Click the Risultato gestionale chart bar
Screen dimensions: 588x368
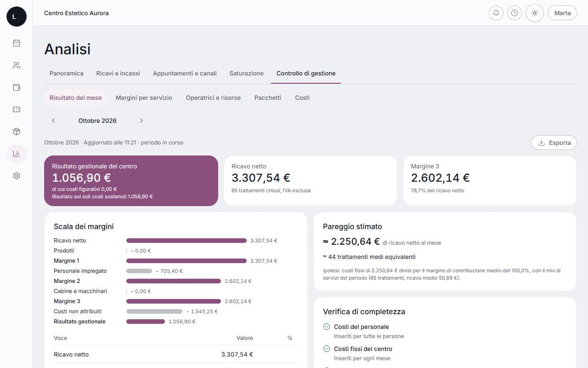point(146,322)
